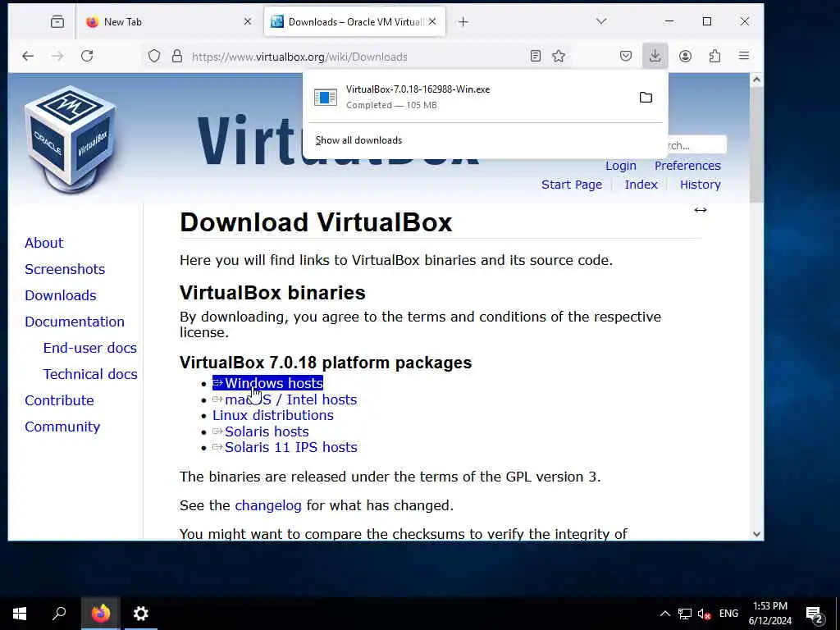840x630 pixels.
Task: Open Firefox account icon
Action: (x=685, y=57)
